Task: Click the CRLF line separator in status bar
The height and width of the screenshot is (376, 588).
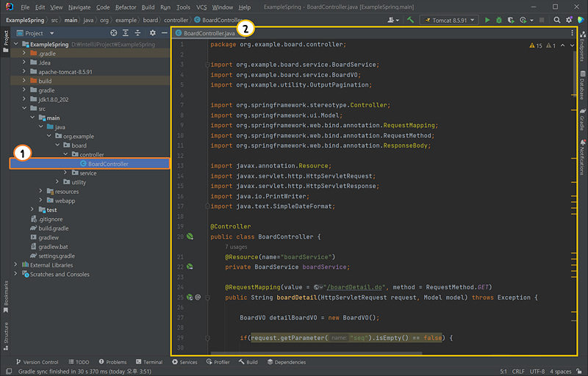Action: 518,372
